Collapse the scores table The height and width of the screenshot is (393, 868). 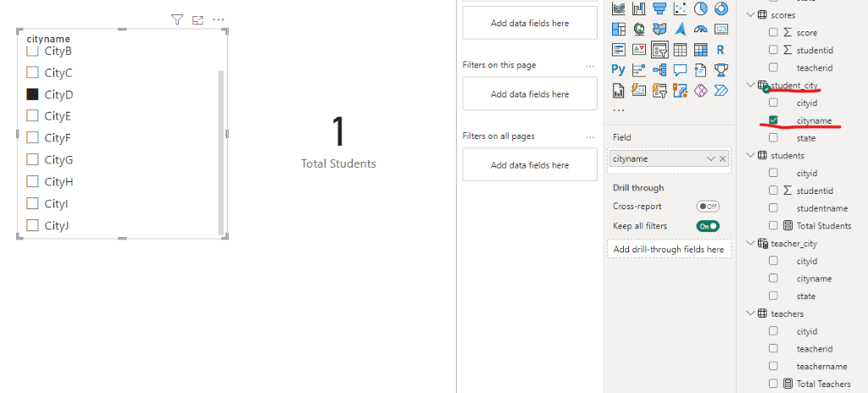[x=750, y=15]
